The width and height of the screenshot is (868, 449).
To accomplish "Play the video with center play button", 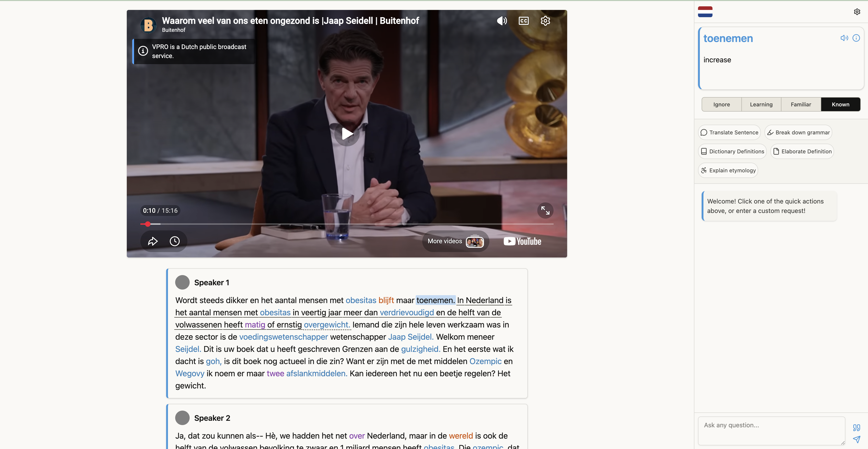I will click(x=347, y=134).
